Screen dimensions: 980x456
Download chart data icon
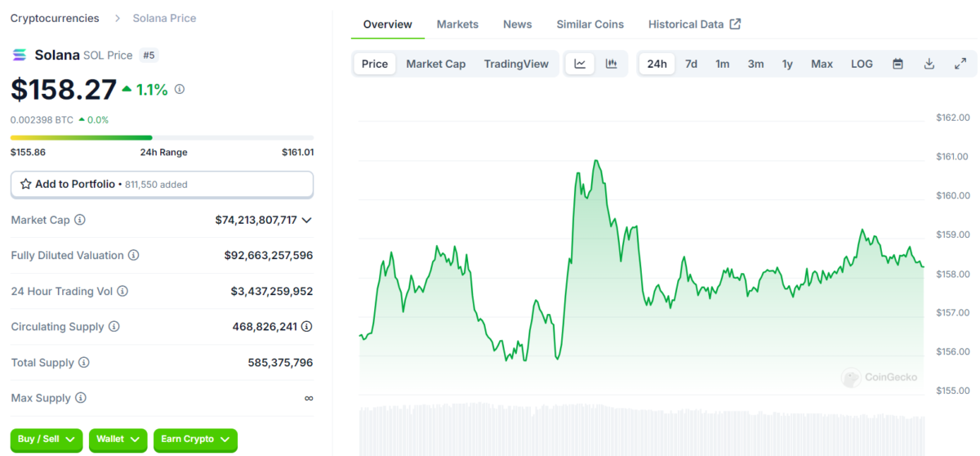tap(929, 64)
